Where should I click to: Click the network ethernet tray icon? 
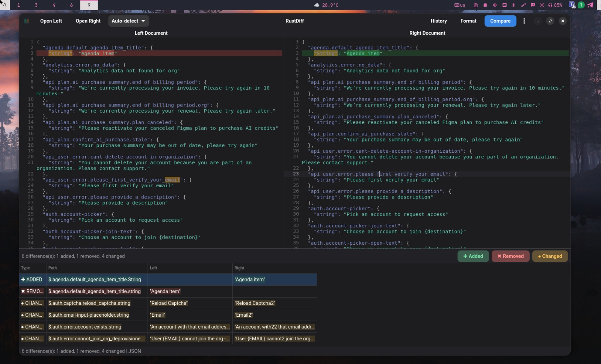504,5
